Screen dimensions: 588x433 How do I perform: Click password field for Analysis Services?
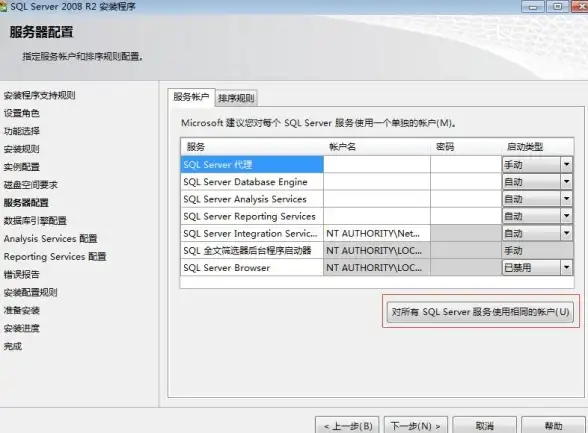pos(466,199)
